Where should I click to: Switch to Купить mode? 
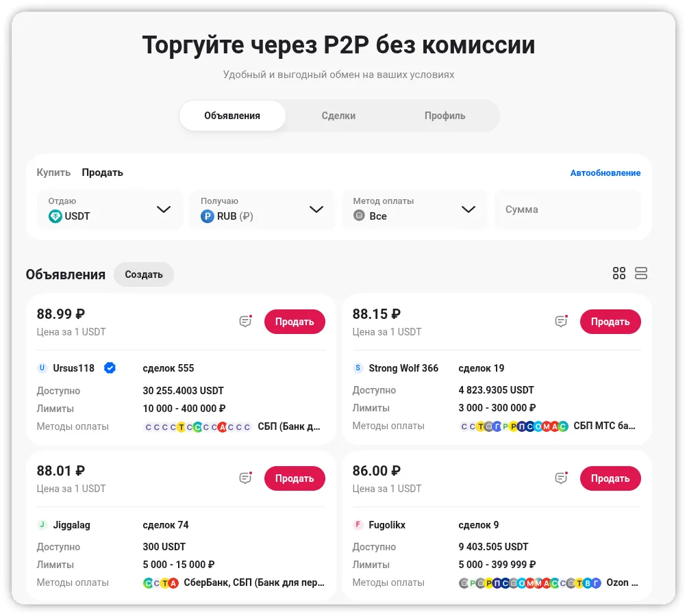53,172
